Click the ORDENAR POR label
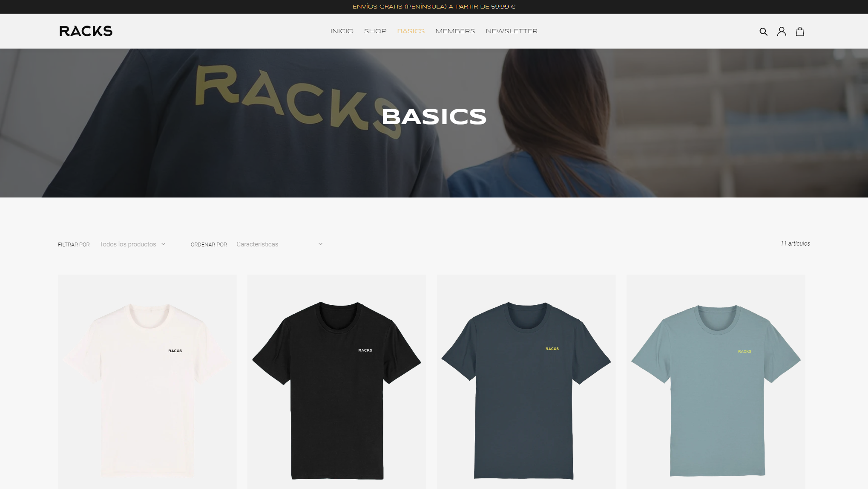 tap(209, 245)
